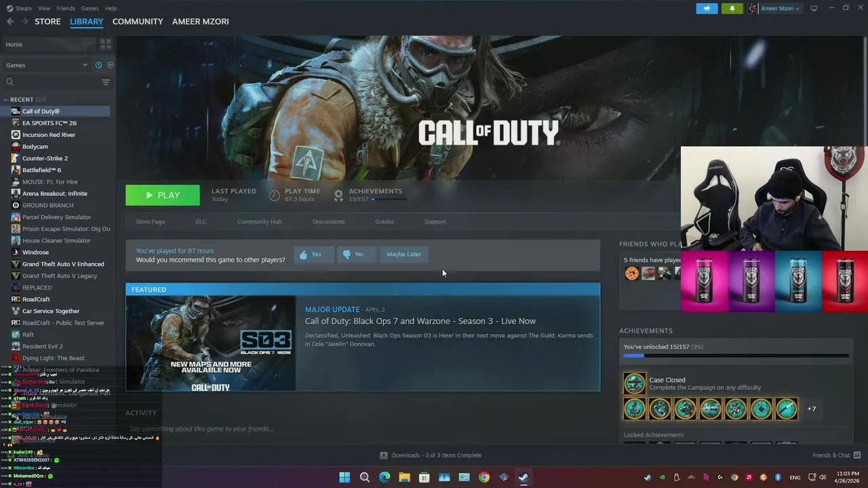
Task: Show the +7 more unlocked achievements
Action: (x=812, y=409)
